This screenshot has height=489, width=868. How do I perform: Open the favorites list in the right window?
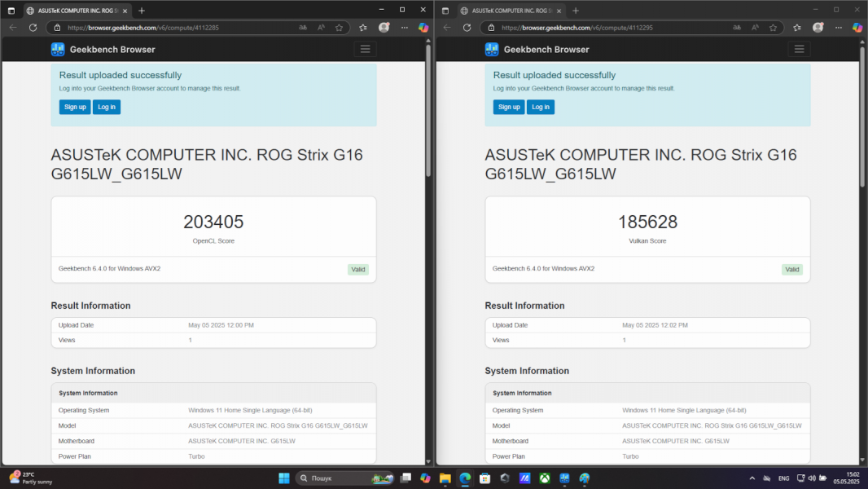797,28
